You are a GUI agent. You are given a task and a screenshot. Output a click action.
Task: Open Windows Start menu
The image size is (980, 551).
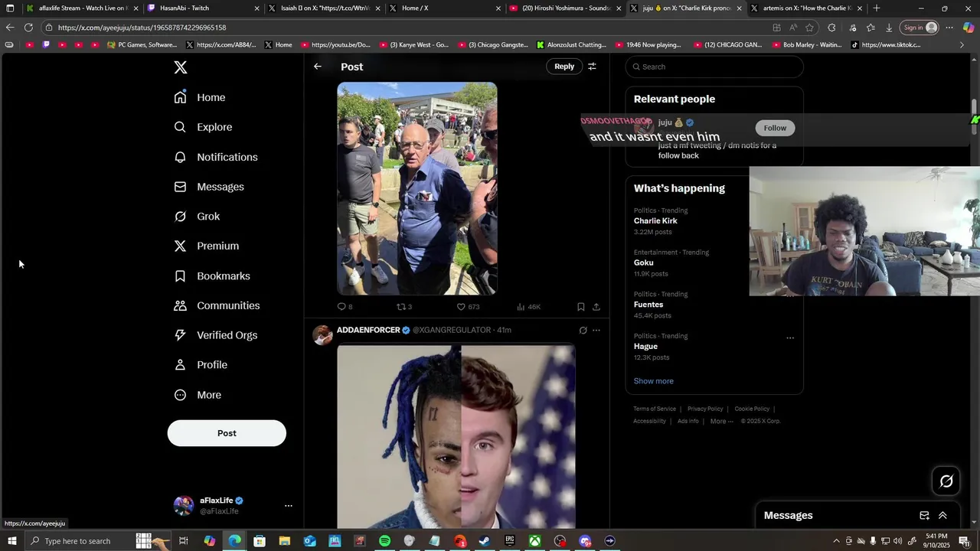(11, 541)
